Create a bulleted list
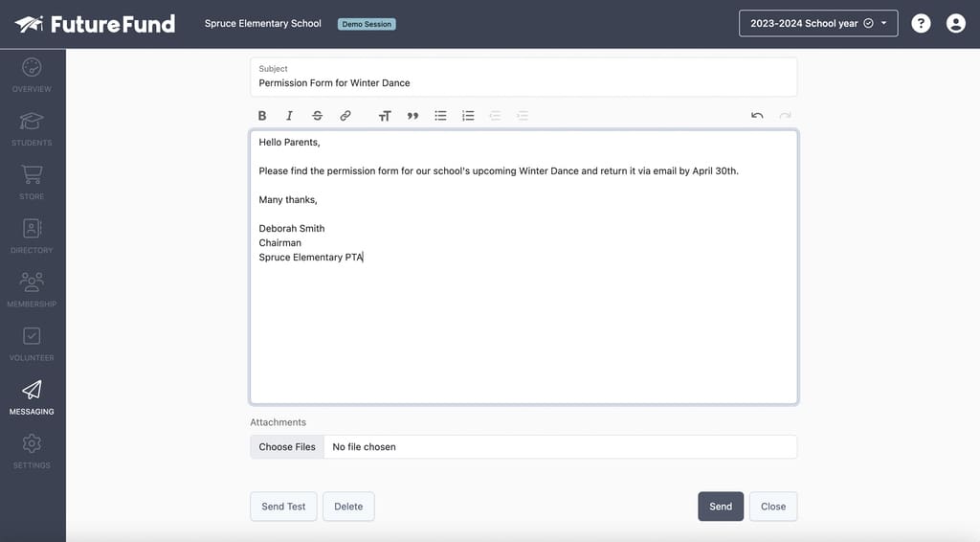980x542 pixels. (440, 116)
